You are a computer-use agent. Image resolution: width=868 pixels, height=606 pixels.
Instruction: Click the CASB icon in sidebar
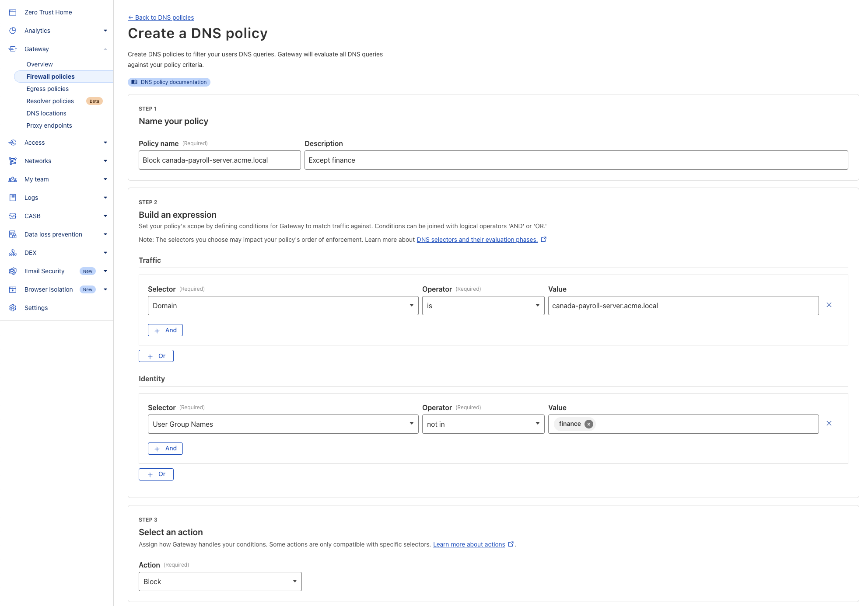(x=13, y=216)
